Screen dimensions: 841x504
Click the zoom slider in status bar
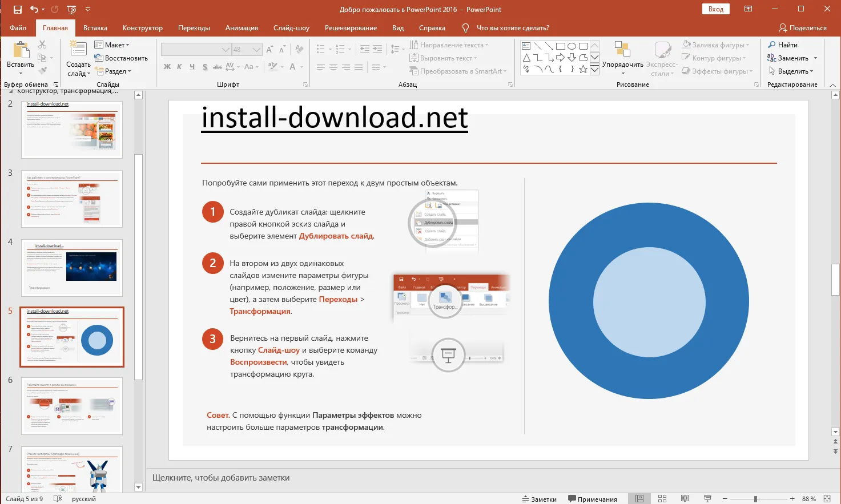point(755,499)
